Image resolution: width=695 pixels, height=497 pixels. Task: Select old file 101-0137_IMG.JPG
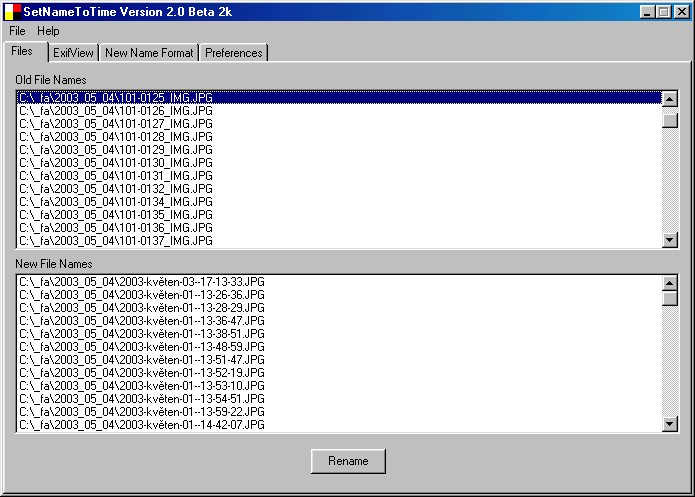click(116, 241)
